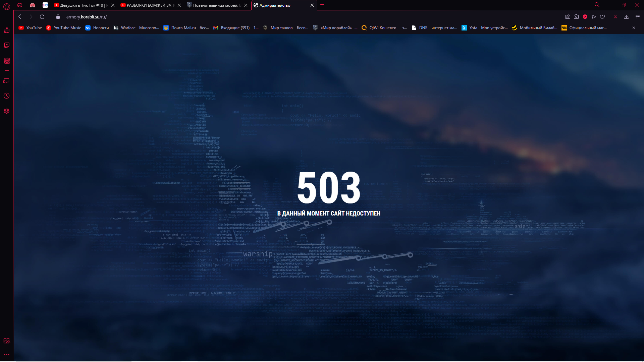Open Почта Mail.ru bookmark
This screenshot has width=644, height=362.
pyautogui.click(x=186, y=28)
